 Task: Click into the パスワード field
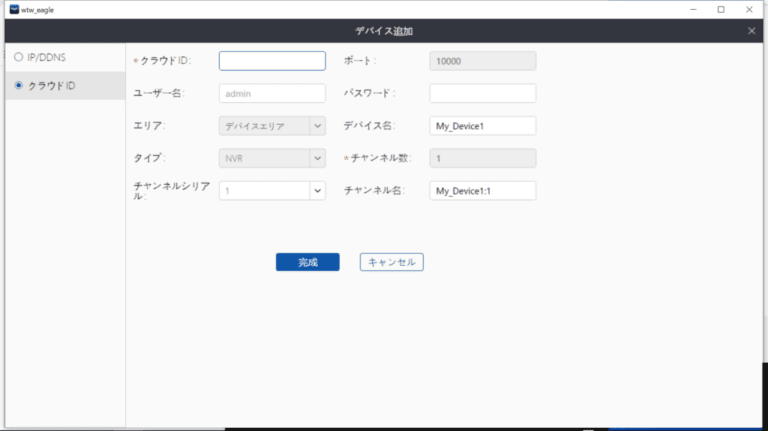tap(482, 93)
